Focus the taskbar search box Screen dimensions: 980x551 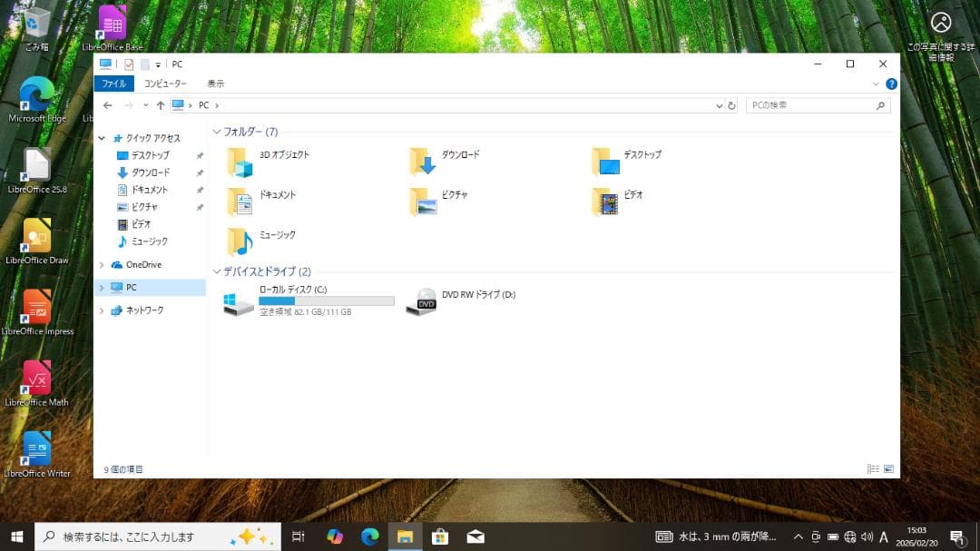158,536
